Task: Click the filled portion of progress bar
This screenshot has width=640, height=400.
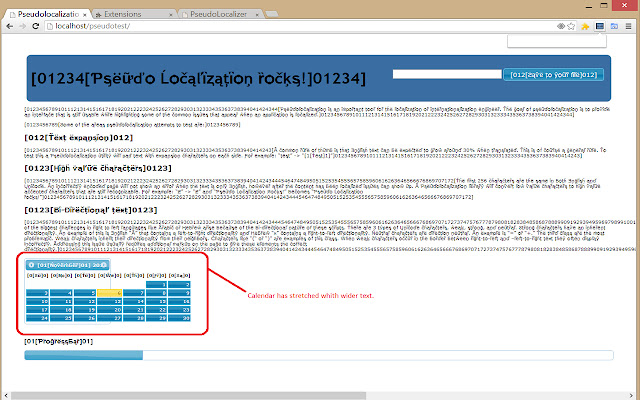Action: [84, 355]
